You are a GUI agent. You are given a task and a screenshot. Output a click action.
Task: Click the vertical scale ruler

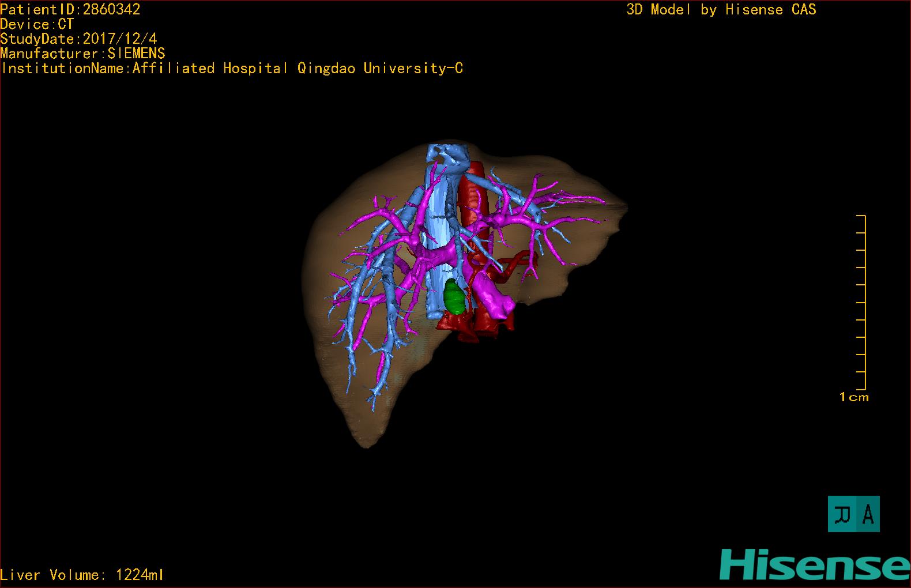click(861, 302)
